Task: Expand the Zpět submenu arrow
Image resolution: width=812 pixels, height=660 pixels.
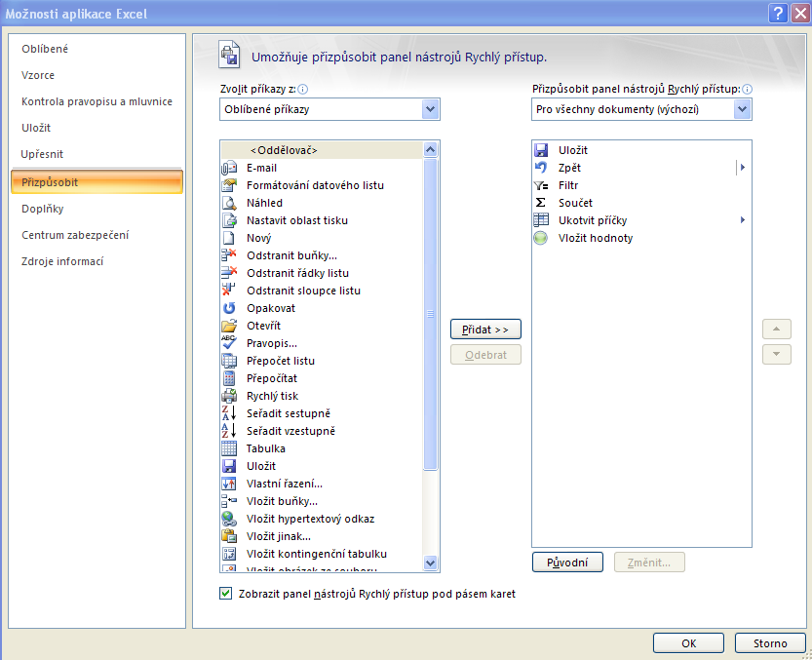Action: [743, 168]
